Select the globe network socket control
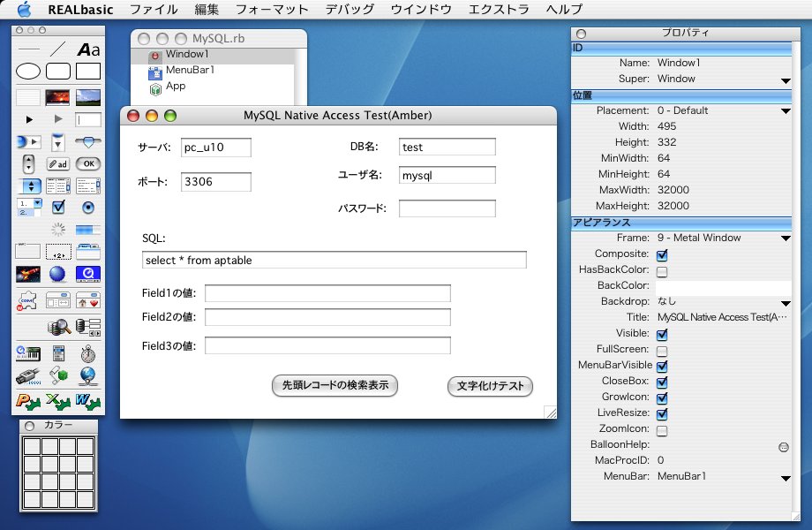The image size is (812, 530). [x=88, y=376]
